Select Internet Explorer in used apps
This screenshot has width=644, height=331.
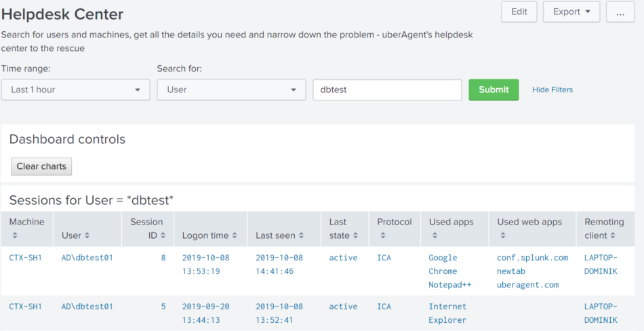point(447,313)
